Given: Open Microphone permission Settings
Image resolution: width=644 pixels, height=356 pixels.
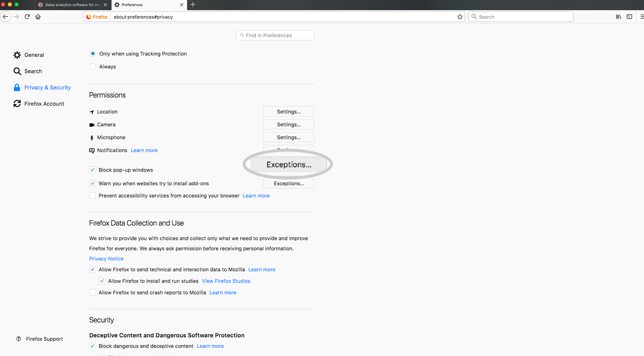Looking at the screenshot, I should (289, 137).
